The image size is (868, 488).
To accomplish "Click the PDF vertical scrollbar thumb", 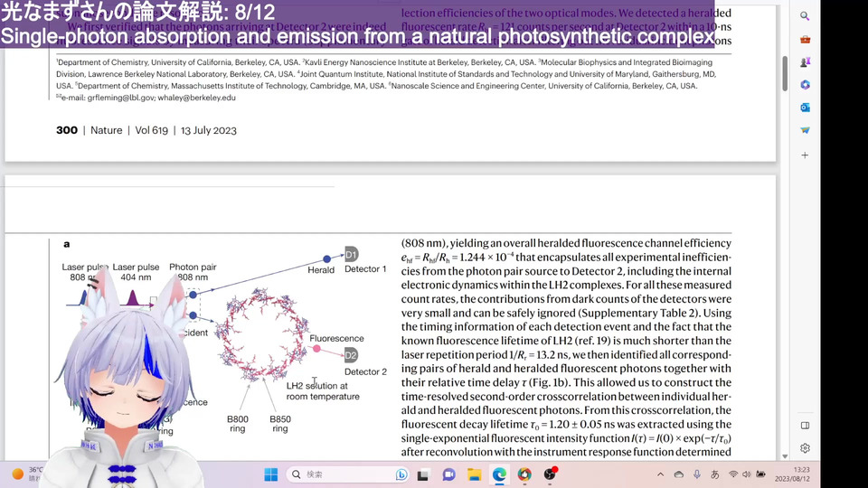I will click(x=785, y=73).
